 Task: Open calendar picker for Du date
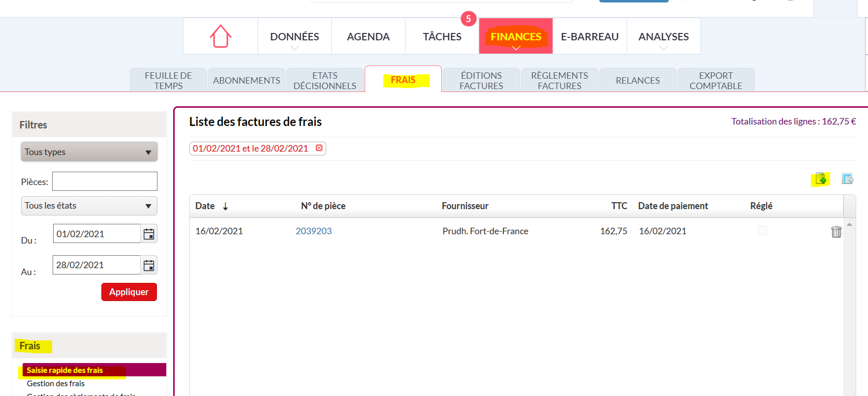click(x=149, y=234)
